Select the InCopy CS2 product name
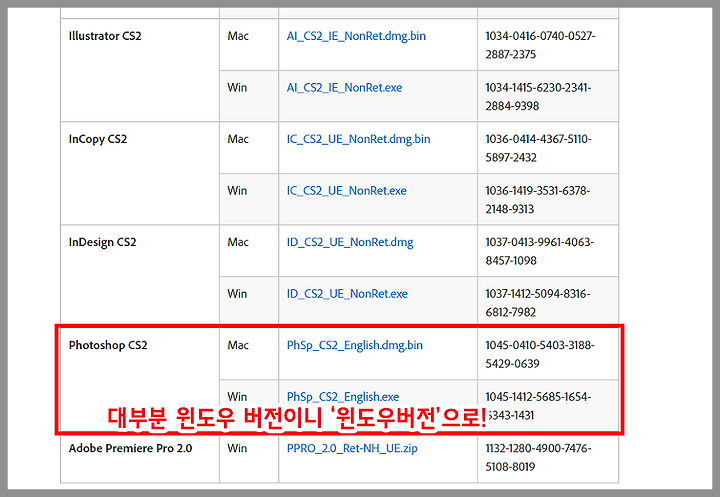The height and width of the screenshot is (497, 720). [97, 139]
